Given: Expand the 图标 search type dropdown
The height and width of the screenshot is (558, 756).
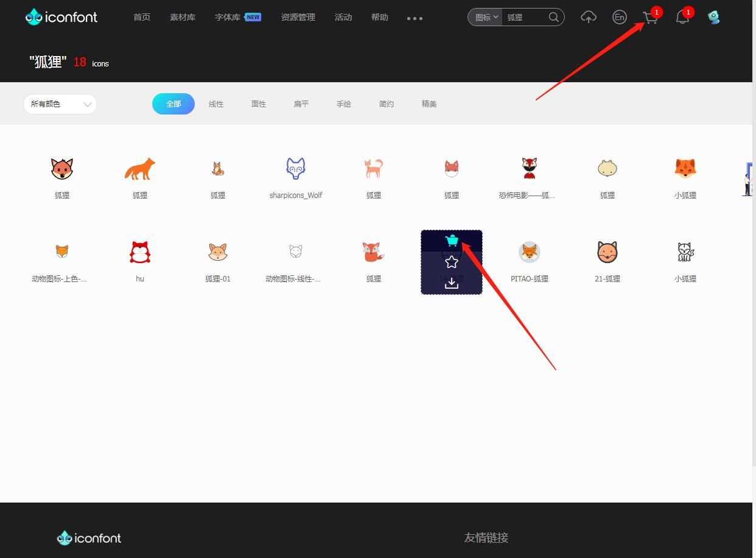Looking at the screenshot, I should pyautogui.click(x=486, y=17).
